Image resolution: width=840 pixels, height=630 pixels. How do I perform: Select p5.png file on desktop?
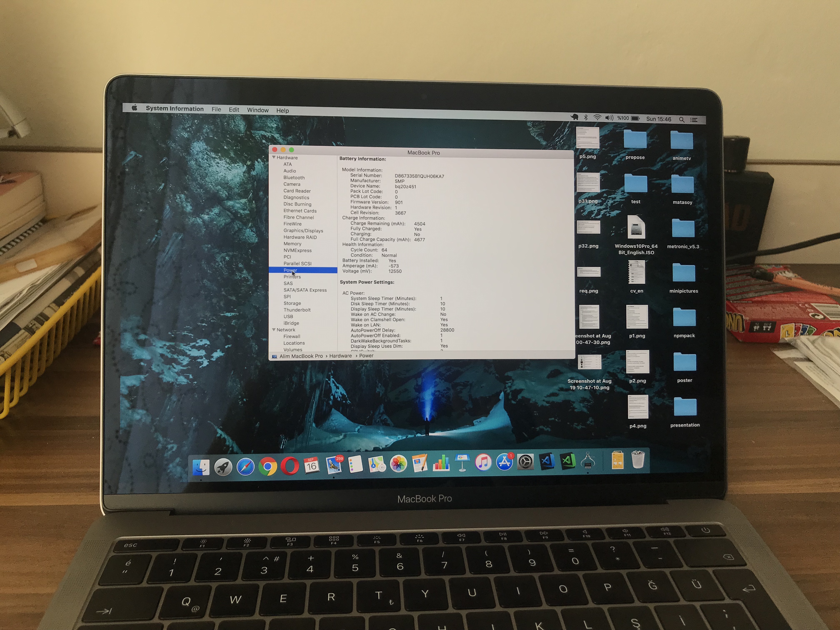587,138
